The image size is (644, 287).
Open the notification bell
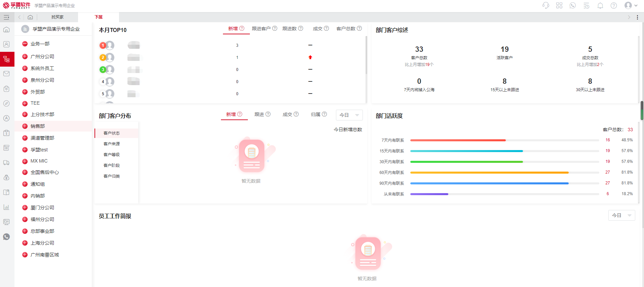tap(600, 5)
